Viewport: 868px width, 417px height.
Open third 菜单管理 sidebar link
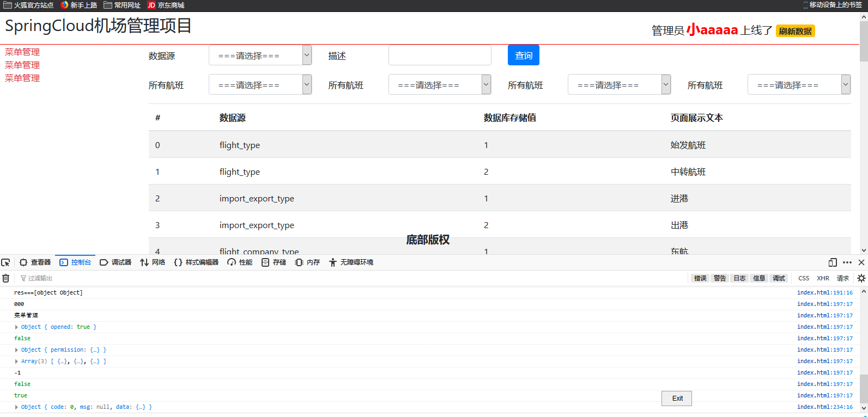tap(22, 78)
